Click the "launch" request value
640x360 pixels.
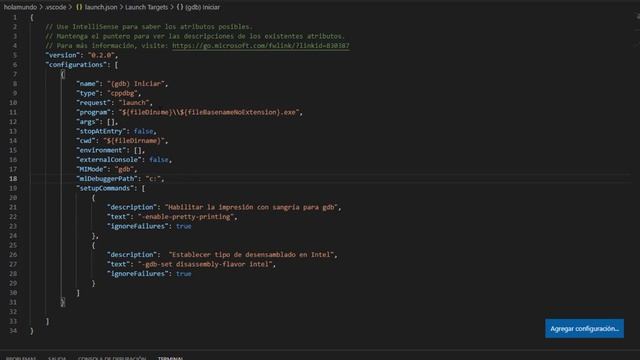134,102
